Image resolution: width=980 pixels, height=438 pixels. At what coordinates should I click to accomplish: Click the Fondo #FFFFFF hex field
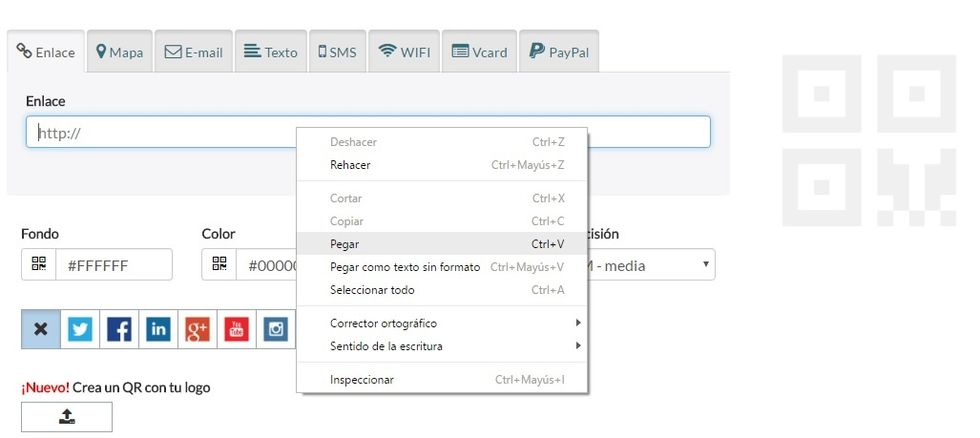point(113,265)
